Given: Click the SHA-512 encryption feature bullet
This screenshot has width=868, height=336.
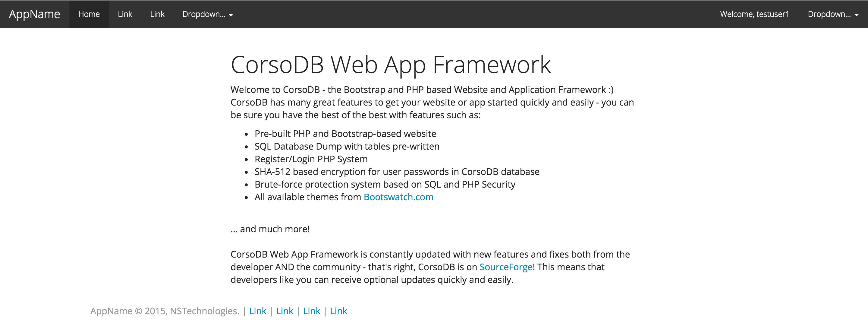Looking at the screenshot, I should click(x=397, y=171).
